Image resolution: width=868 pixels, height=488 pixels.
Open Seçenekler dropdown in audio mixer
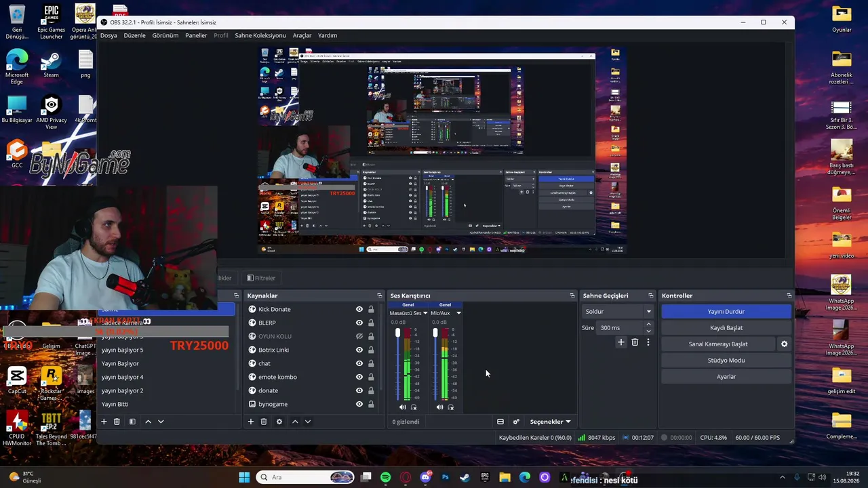(x=550, y=422)
